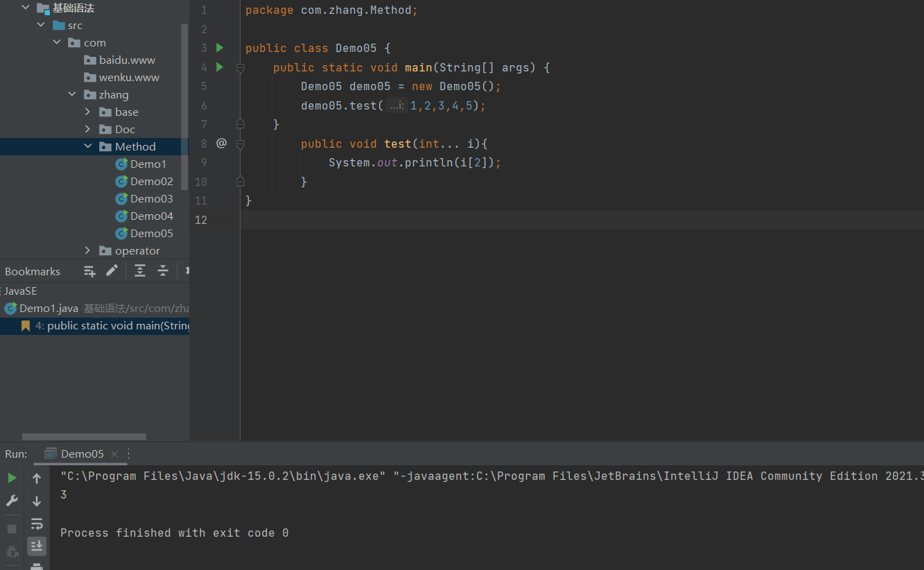
Task: Click the @ gutter marker on line 8
Action: coord(221,143)
